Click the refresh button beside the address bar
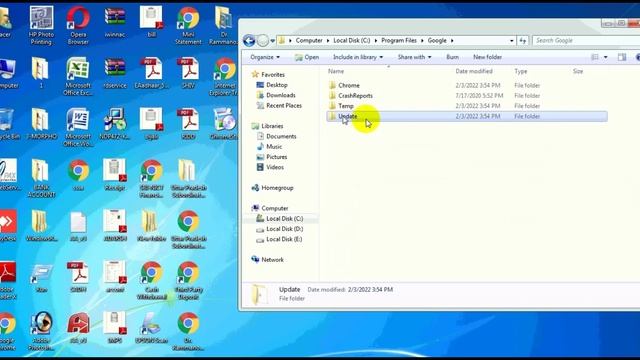640x360 pixels. 522,40
